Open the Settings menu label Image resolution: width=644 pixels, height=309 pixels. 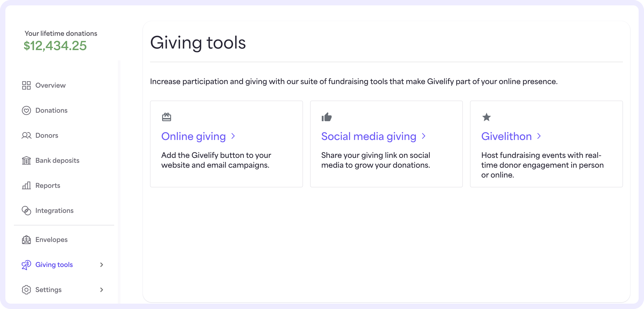click(x=49, y=290)
